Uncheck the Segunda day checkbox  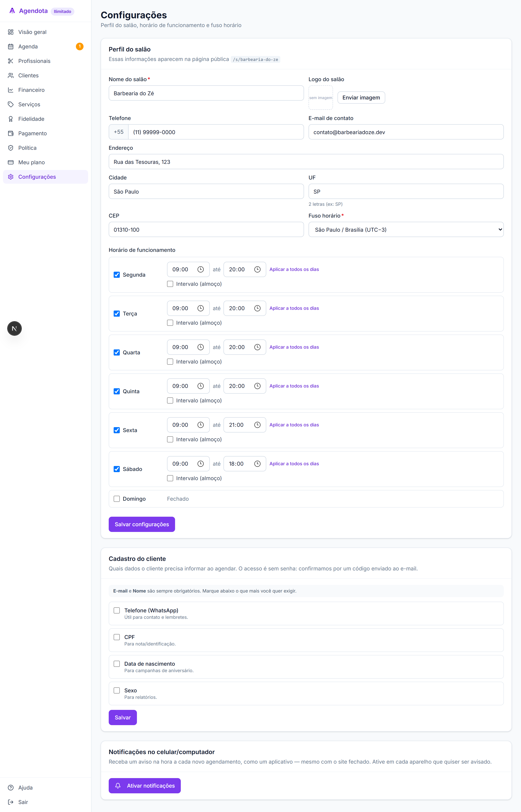click(117, 275)
